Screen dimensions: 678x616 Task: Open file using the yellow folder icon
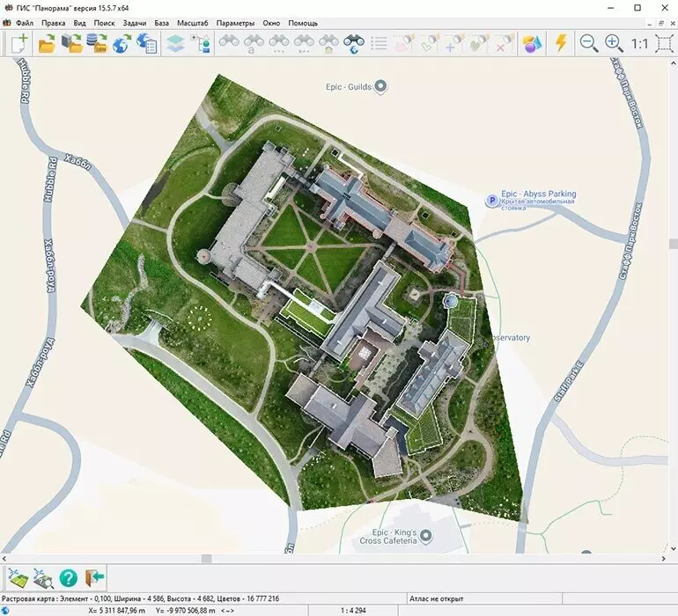(x=47, y=43)
